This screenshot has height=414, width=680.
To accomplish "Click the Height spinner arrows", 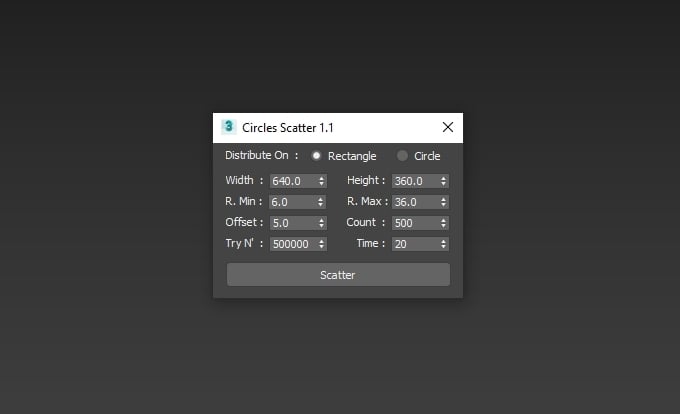I will (443, 181).
